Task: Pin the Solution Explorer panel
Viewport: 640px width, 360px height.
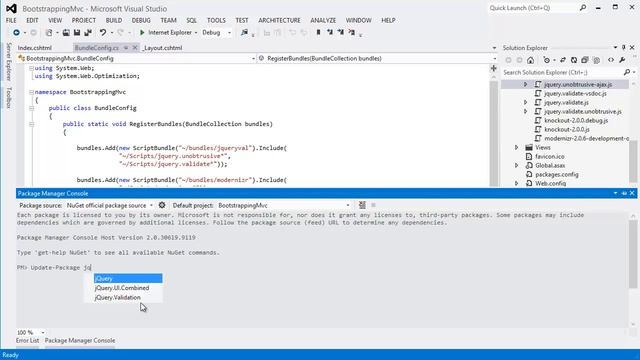Action: click(x=624, y=48)
